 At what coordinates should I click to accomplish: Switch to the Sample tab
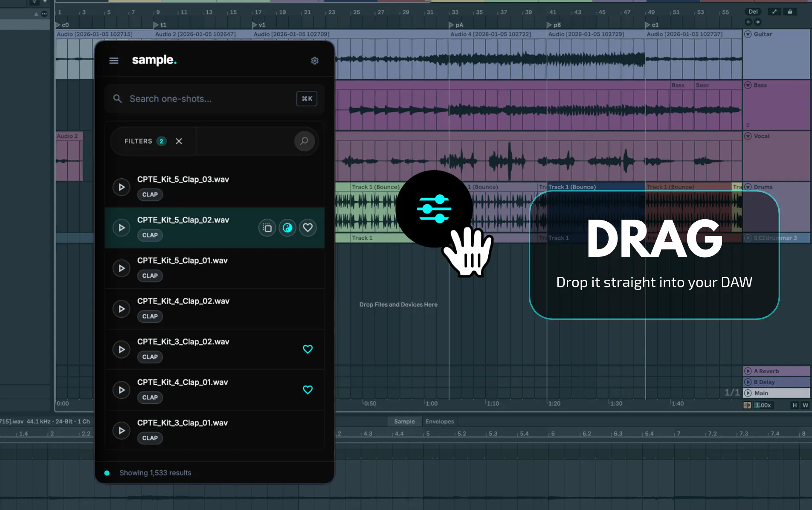404,421
